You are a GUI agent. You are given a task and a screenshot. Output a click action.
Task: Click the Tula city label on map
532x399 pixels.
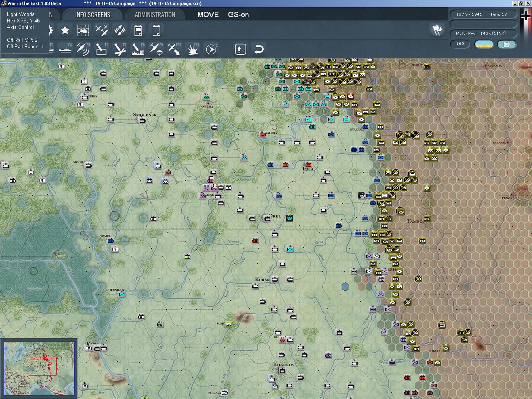308,169
